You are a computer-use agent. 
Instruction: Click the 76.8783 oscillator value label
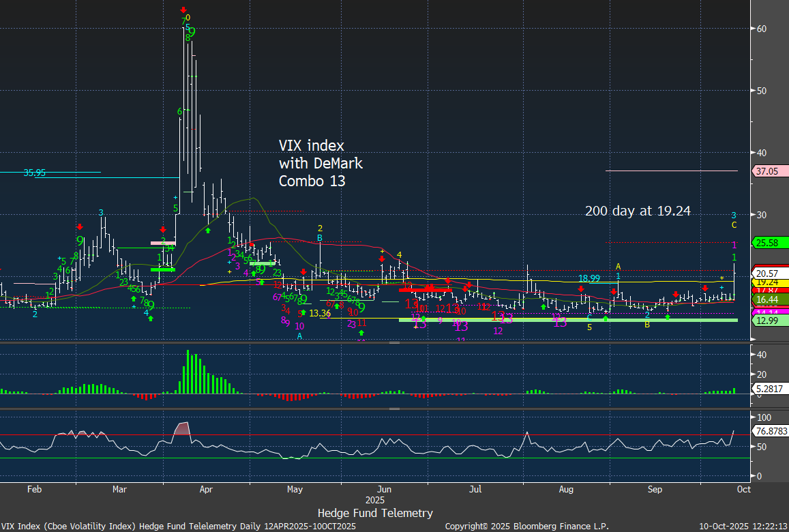[769, 430]
